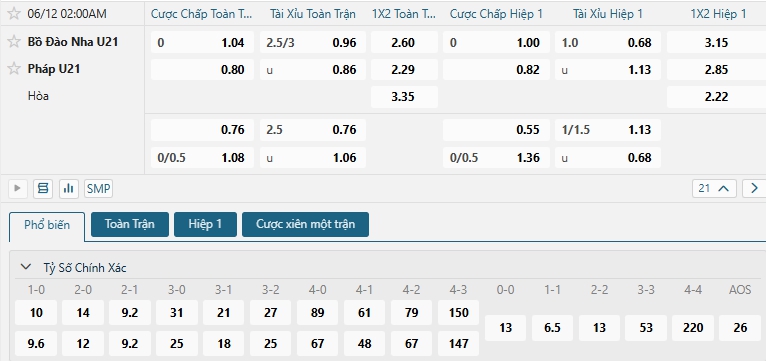The width and height of the screenshot is (766, 361).
Task: Open the statistics bar chart icon
Action: tap(69, 189)
